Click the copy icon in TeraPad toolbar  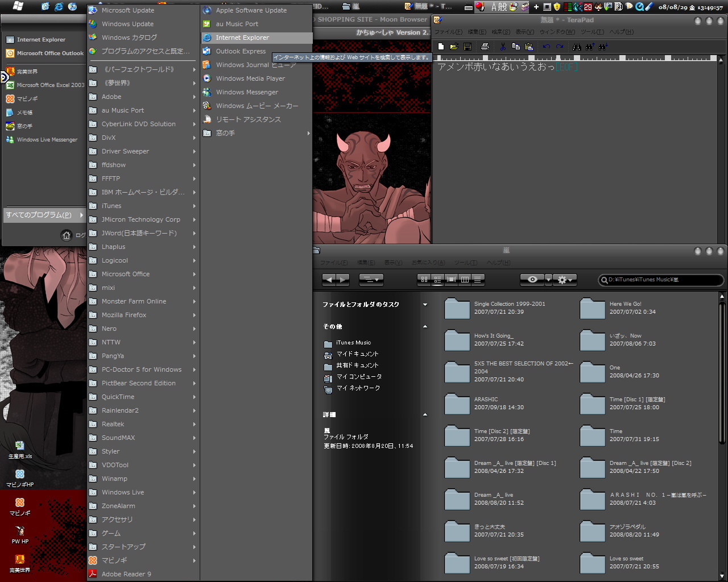point(516,47)
